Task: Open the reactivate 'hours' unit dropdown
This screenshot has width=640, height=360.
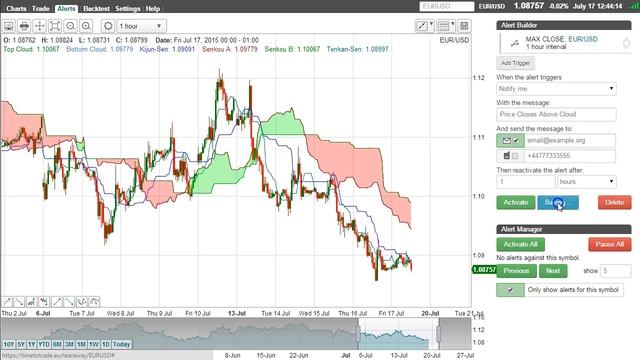Action: pos(587,182)
